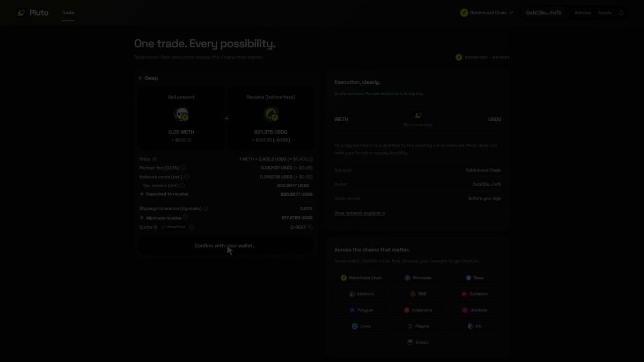
Task: Toggle the Expected to receive marker
Action: pyautogui.click(x=142, y=194)
